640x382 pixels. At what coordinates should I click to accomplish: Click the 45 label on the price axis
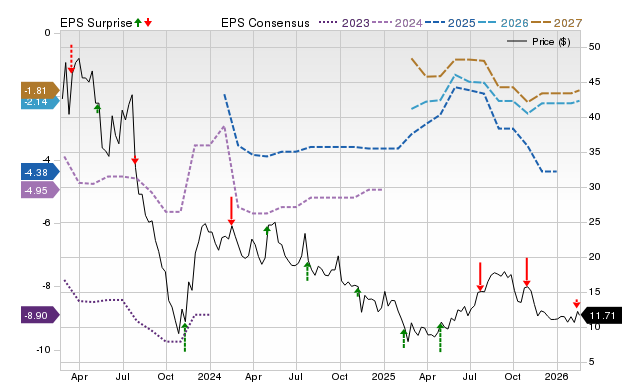[594, 82]
